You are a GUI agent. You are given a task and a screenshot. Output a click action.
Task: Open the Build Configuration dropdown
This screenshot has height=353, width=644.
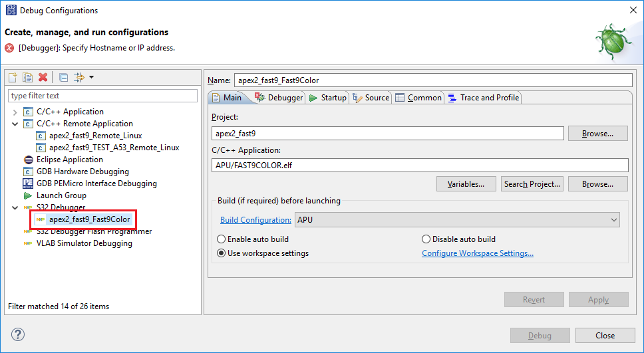[x=457, y=220]
